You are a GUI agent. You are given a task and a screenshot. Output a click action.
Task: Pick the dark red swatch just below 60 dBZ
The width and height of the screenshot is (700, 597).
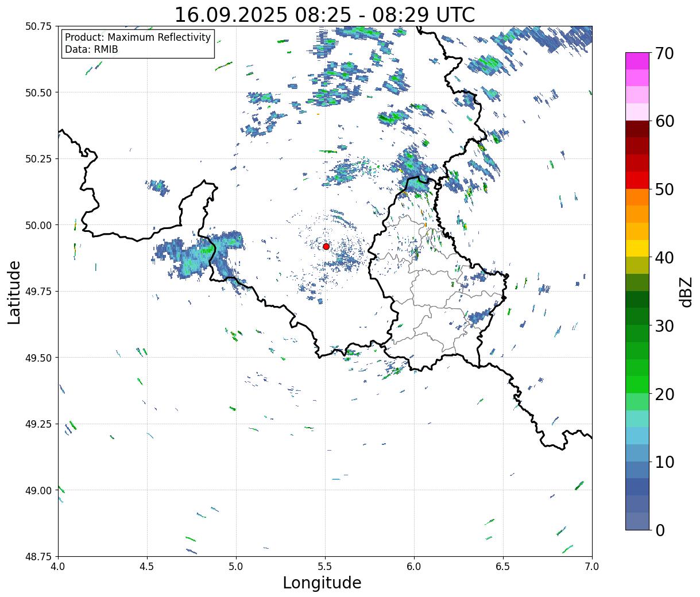[637, 129]
